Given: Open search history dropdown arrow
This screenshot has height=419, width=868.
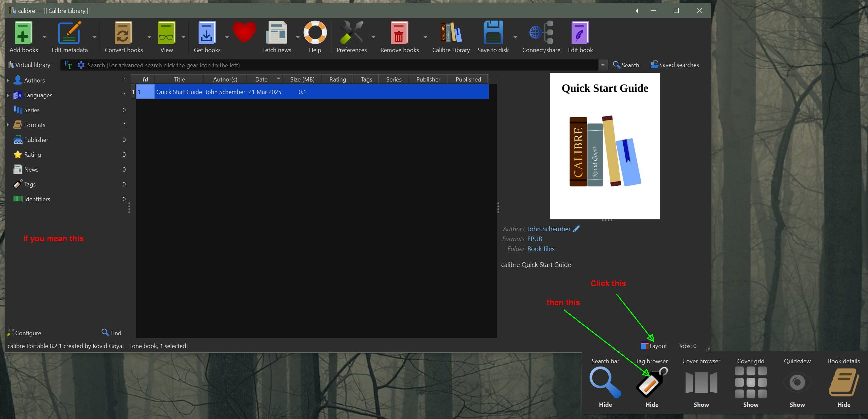Looking at the screenshot, I should [x=603, y=65].
